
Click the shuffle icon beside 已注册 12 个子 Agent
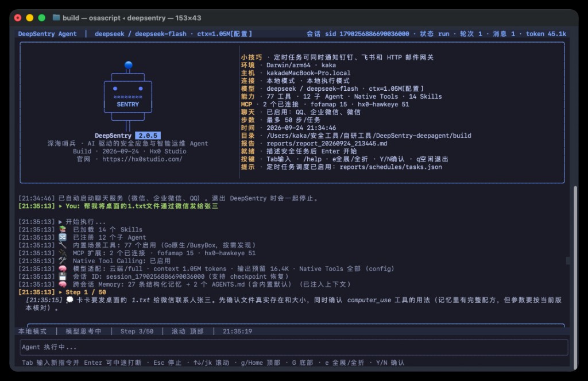pos(62,237)
